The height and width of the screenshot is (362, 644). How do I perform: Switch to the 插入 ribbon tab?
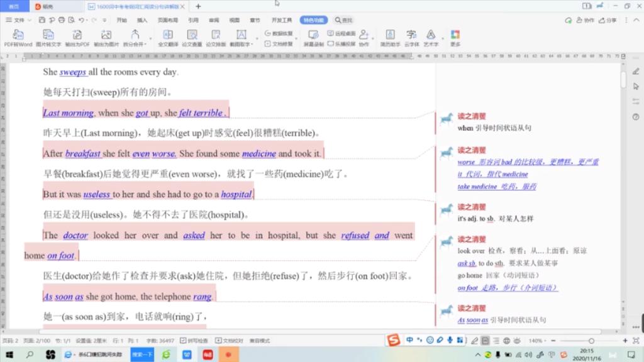(142, 20)
